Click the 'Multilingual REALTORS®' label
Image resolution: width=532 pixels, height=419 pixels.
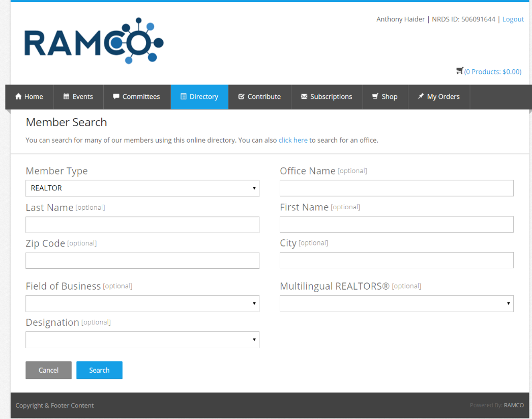[335, 286]
